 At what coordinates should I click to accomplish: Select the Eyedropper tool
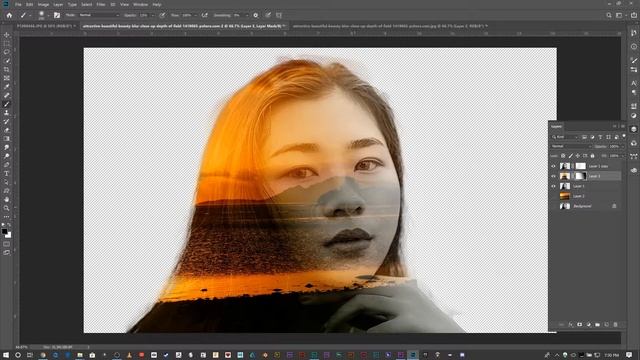(7, 87)
